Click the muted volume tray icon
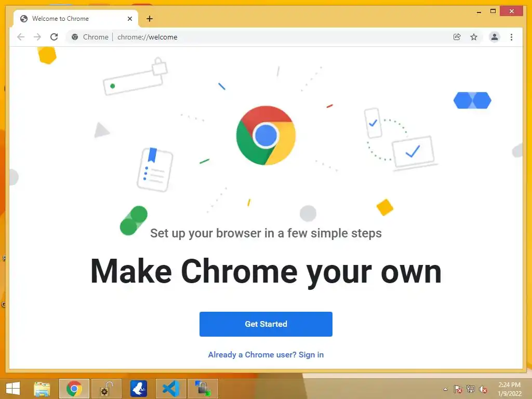 click(483, 389)
